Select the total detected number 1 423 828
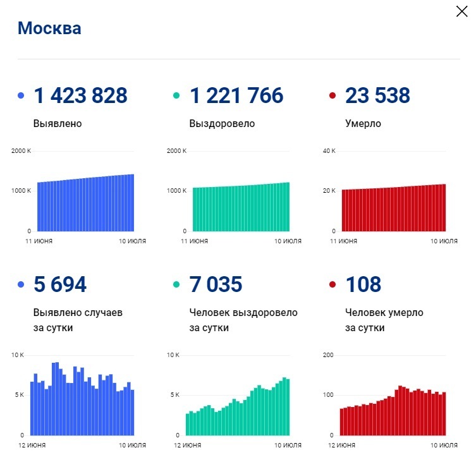Image resolution: width=476 pixels, height=462 pixels. (80, 95)
